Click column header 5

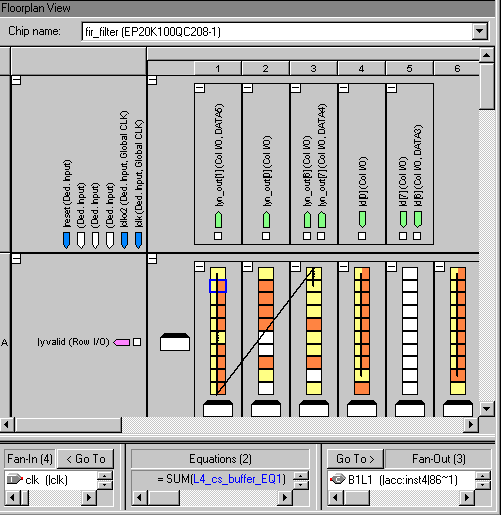click(410, 68)
